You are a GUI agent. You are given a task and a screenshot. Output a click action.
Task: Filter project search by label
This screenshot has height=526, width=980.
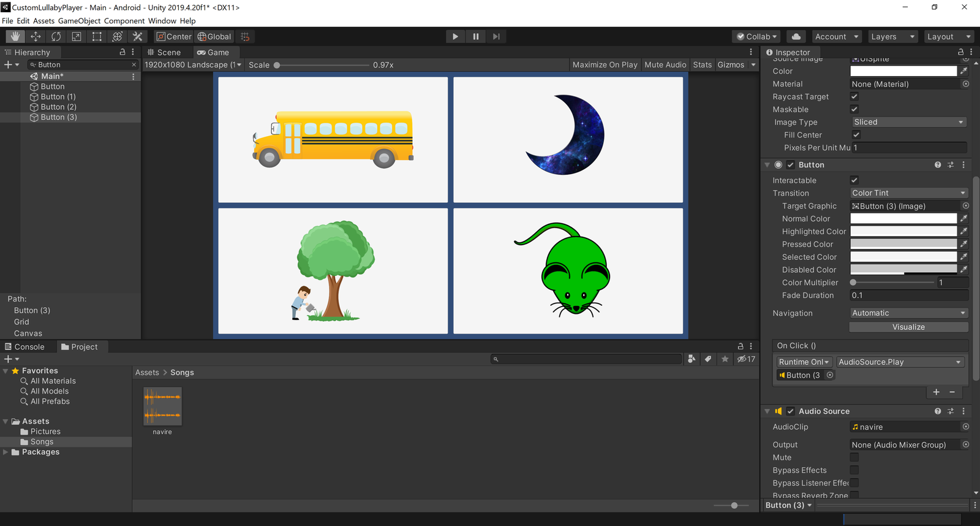tap(708, 359)
